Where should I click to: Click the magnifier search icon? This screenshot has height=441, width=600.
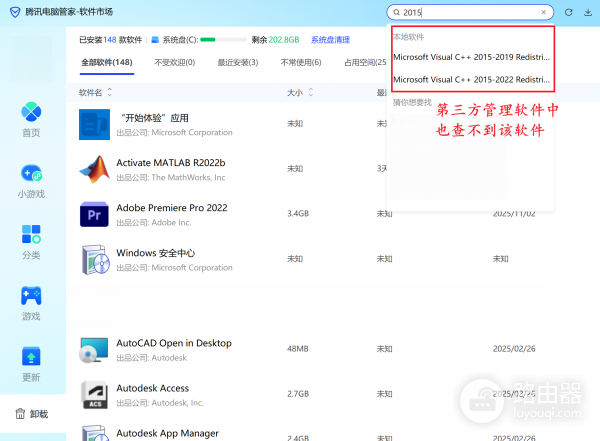click(396, 12)
